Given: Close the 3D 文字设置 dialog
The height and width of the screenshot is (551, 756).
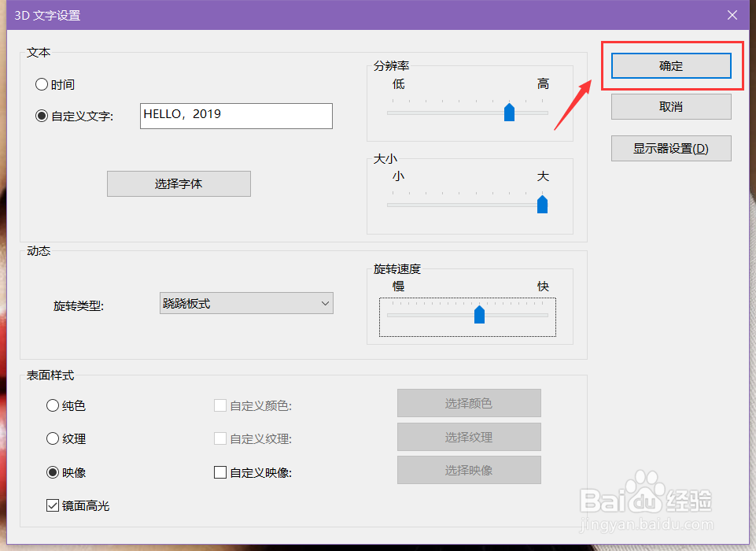Looking at the screenshot, I should [733, 14].
